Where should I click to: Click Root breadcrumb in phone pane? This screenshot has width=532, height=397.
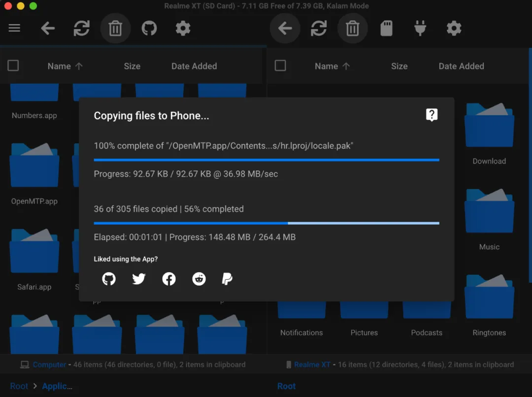286,386
